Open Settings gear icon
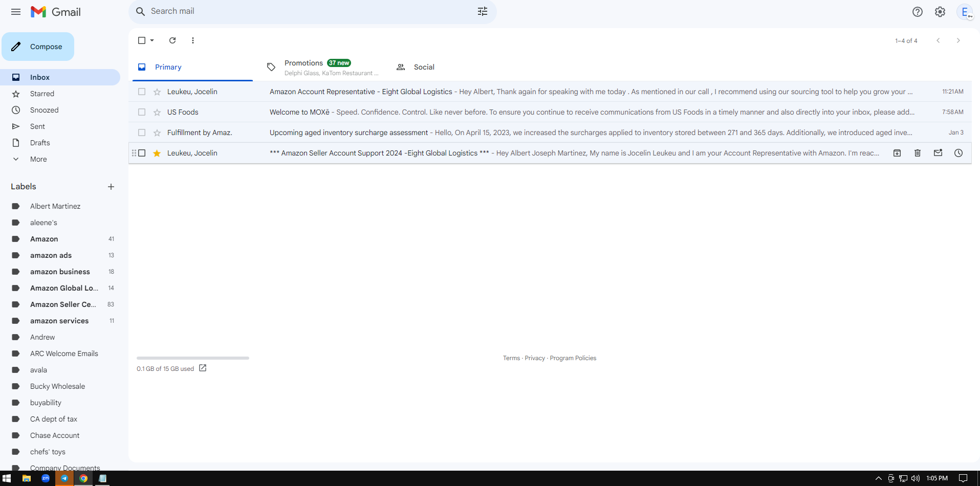Screen dimensions: 980x486 (x=940, y=12)
